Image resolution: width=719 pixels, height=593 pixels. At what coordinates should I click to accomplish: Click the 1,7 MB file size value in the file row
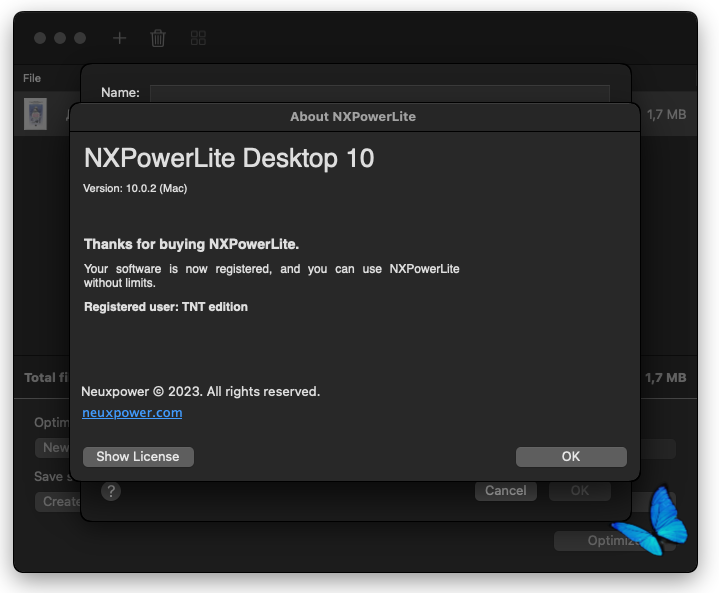point(666,114)
